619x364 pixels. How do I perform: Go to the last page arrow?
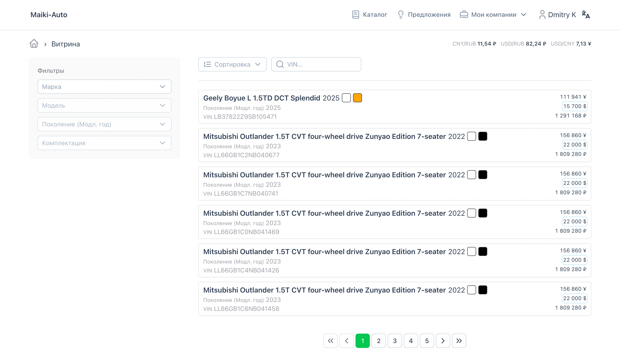[x=459, y=341]
